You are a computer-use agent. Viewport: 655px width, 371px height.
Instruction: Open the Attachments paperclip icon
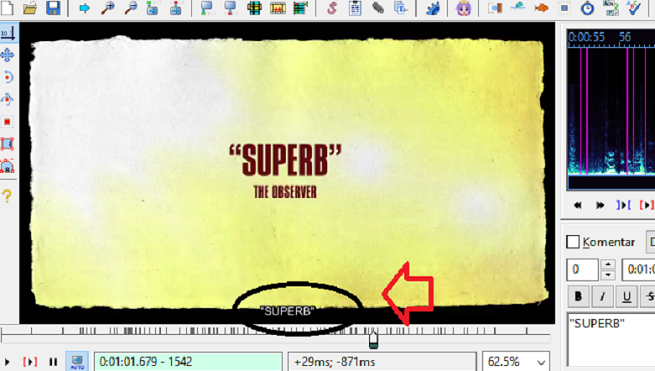pos(378,8)
